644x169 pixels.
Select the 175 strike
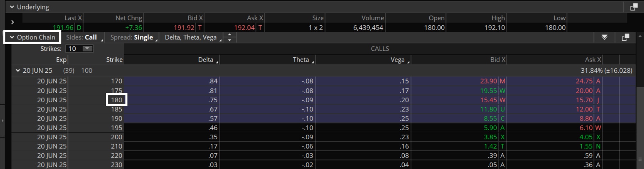(x=117, y=91)
